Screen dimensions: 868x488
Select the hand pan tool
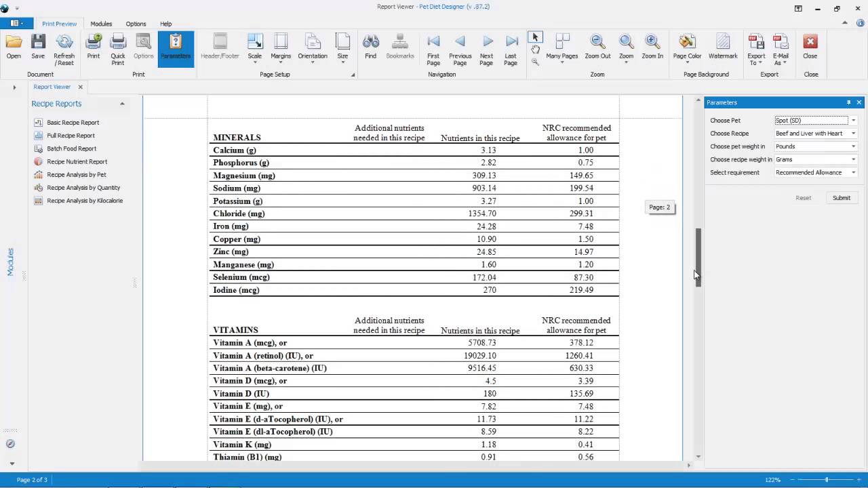(x=535, y=49)
